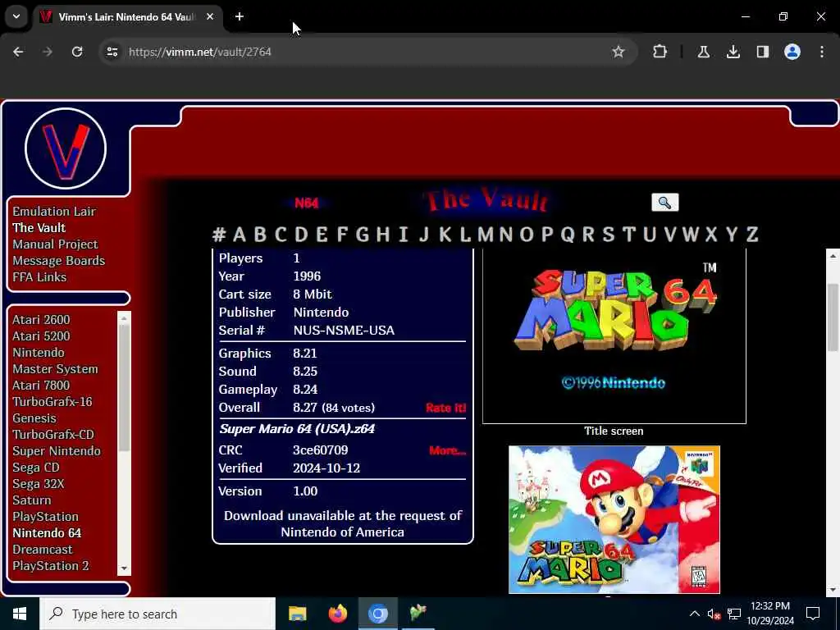This screenshot has height=630, width=840.
Task: Click the taskbar search box
Action: pyautogui.click(x=157, y=614)
